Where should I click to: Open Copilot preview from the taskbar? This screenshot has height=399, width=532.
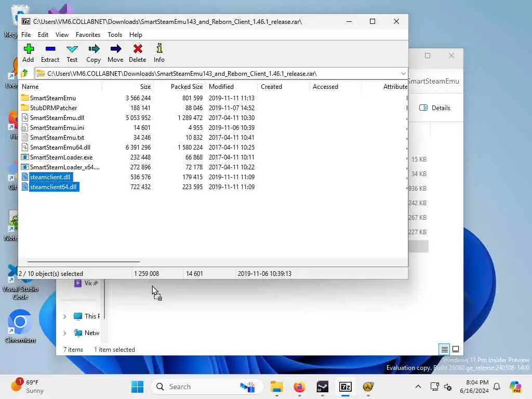point(515,387)
